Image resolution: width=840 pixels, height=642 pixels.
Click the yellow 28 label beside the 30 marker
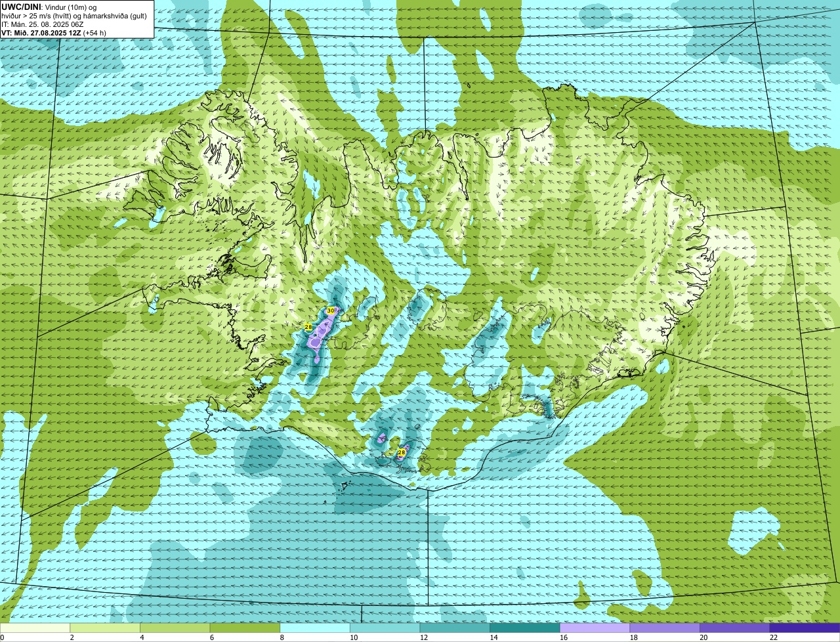(x=308, y=327)
